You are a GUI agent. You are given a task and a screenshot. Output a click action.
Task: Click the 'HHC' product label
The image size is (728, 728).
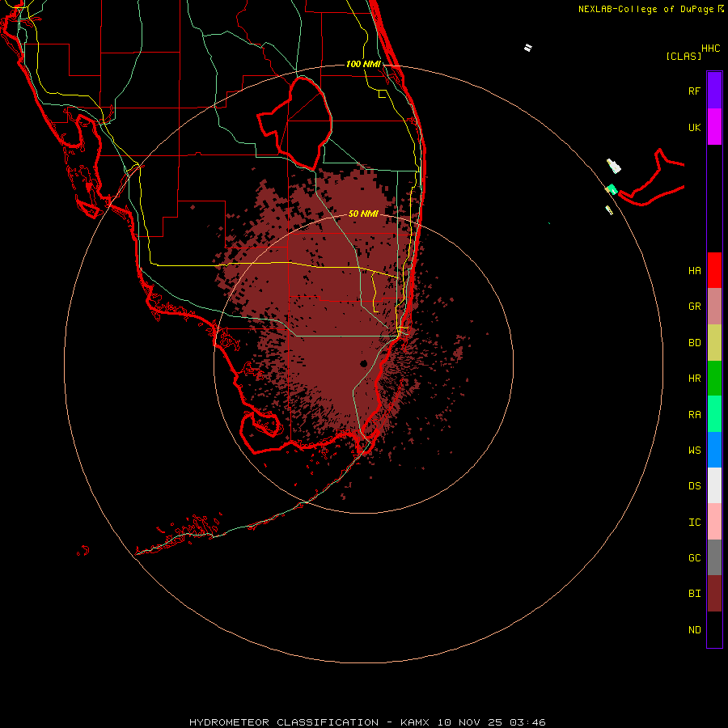[711, 49]
